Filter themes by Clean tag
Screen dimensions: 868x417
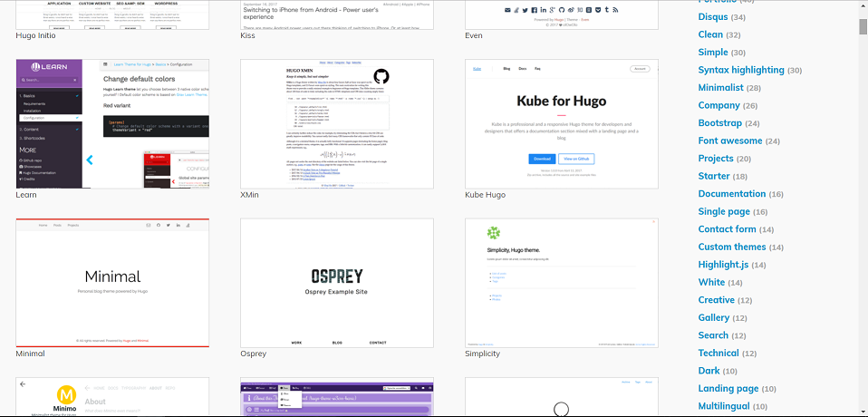pyautogui.click(x=710, y=34)
